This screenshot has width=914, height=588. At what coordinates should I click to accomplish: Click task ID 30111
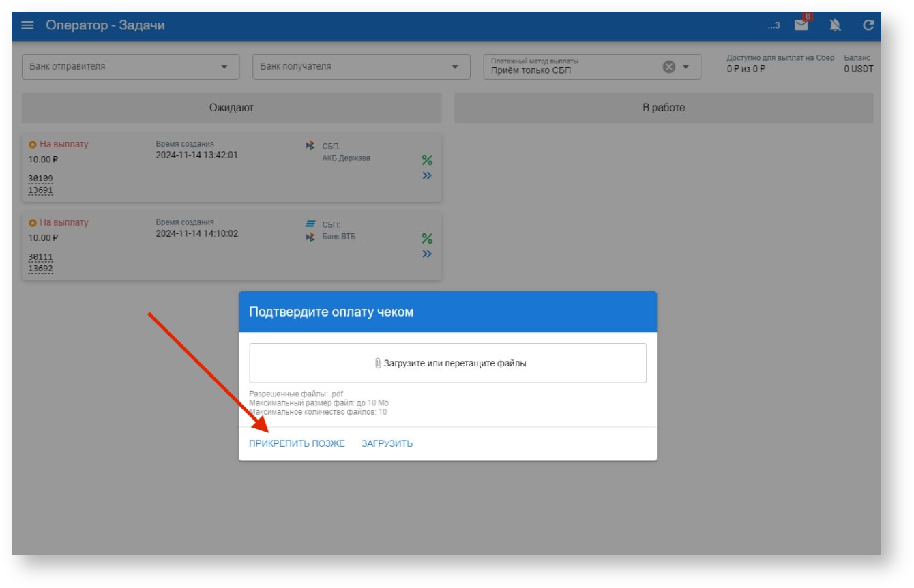[x=40, y=257]
